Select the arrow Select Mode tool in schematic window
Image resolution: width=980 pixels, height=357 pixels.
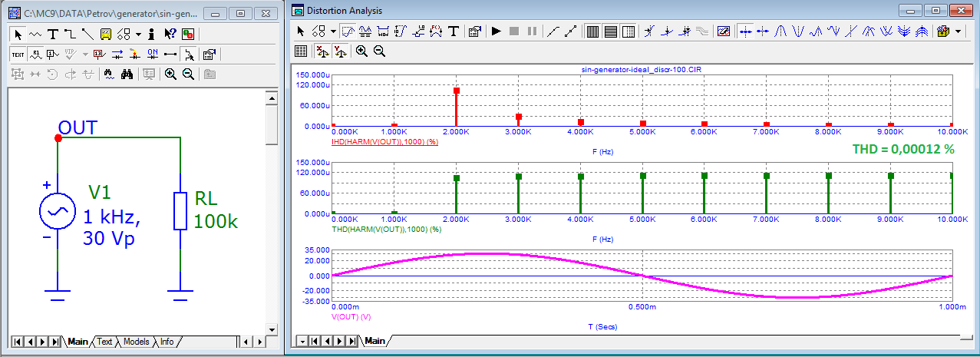point(18,34)
